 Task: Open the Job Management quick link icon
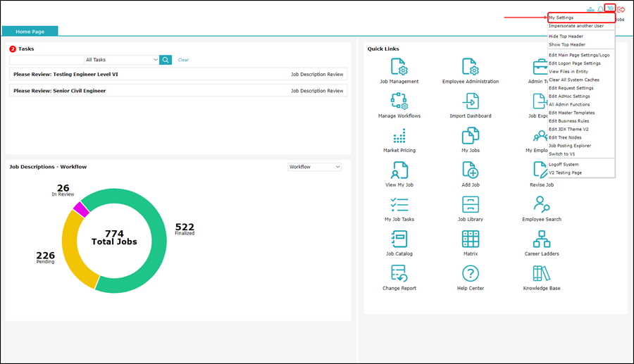coord(399,67)
